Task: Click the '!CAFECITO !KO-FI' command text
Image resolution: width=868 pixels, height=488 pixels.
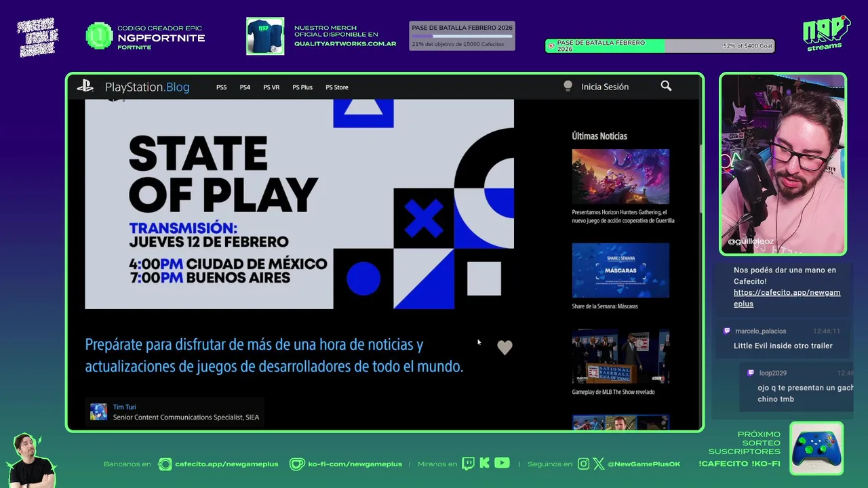Action: point(739,464)
